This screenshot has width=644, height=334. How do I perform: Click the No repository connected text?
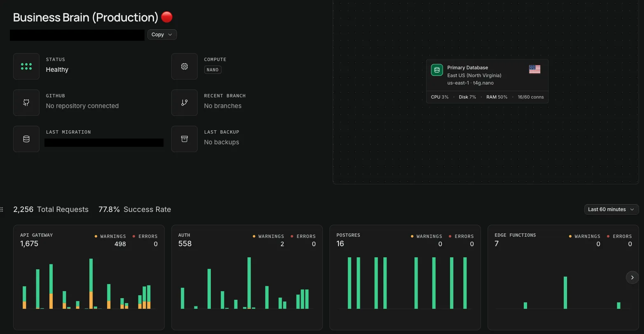pyautogui.click(x=82, y=106)
